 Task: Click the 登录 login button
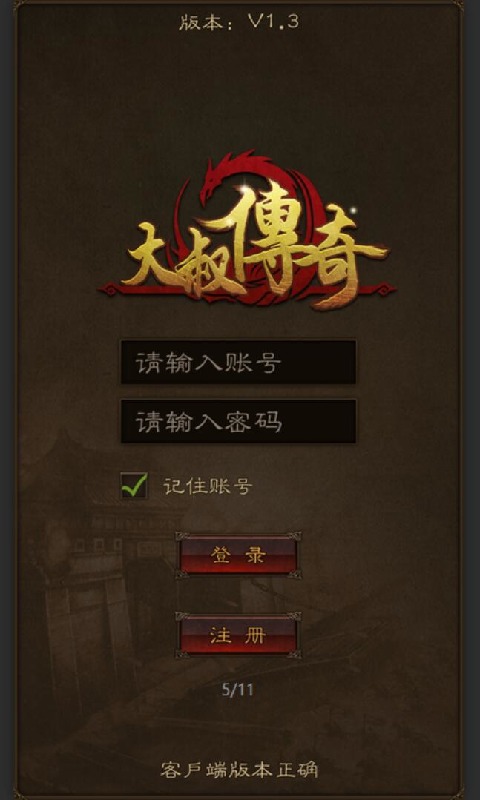[238, 555]
